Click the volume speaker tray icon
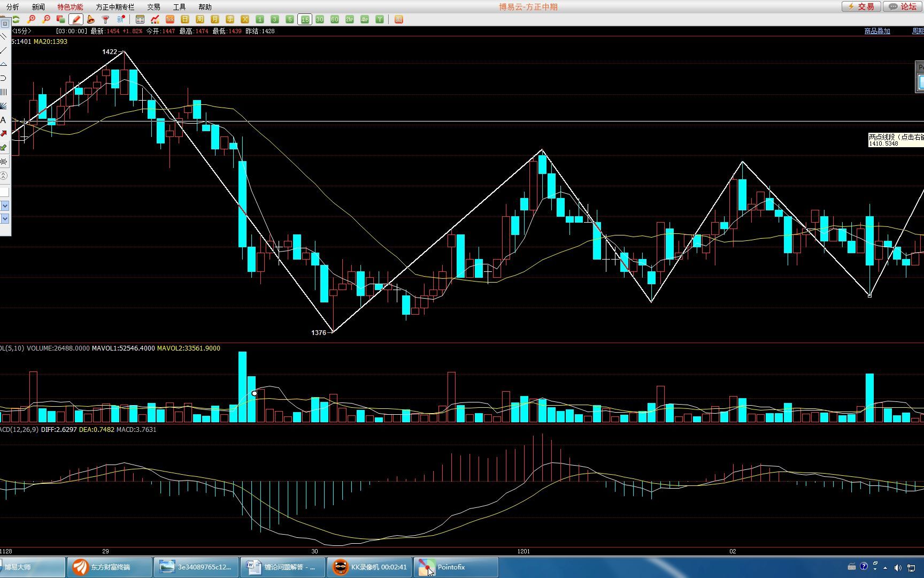Image resolution: width=924 pixels, height=578 pixels. pos(898,567)
